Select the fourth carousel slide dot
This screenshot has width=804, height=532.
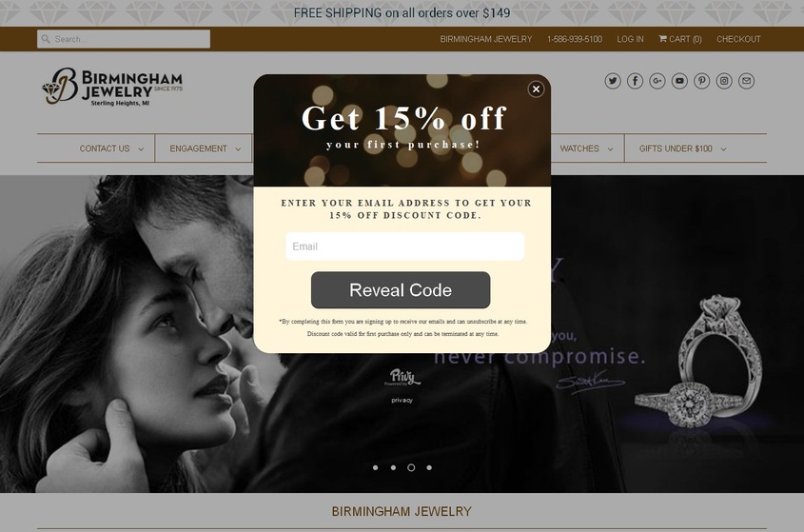[x=429, y=467]
